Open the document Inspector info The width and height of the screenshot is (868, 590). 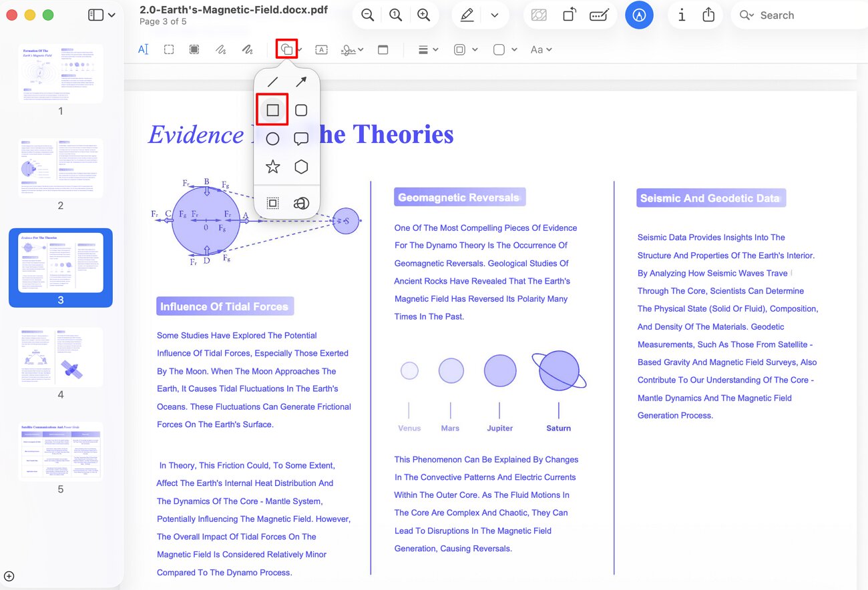tap(681, 15)
